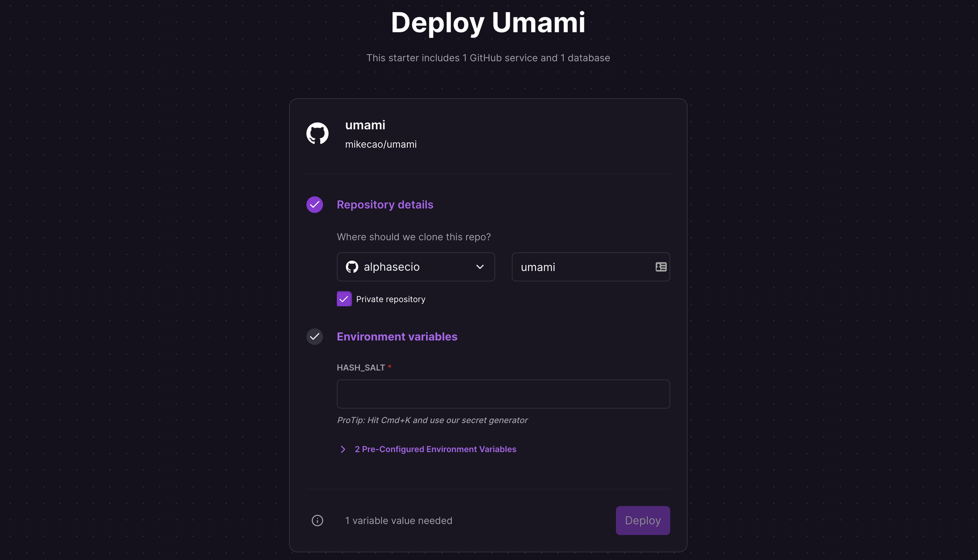The width and height of the screenshot is (978, 560).
Task: Uncheck the Private repository checkbox
Action: (344, 299)
